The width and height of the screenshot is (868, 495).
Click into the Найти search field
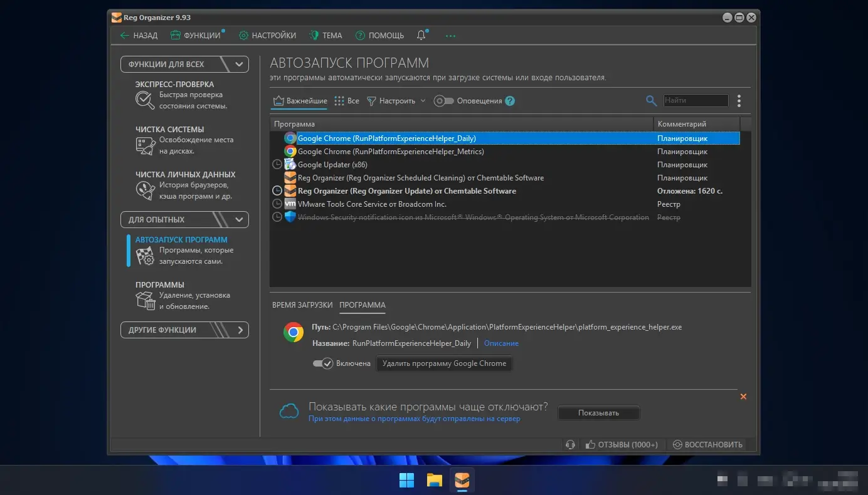tap(696, 100)
